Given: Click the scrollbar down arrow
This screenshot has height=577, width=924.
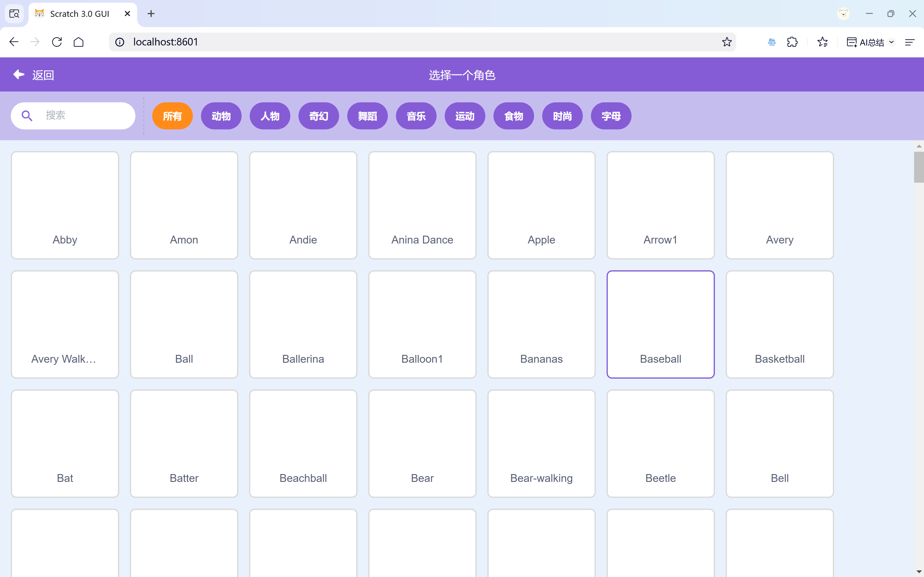Looking at the screenshot, I should coord(919,571).
